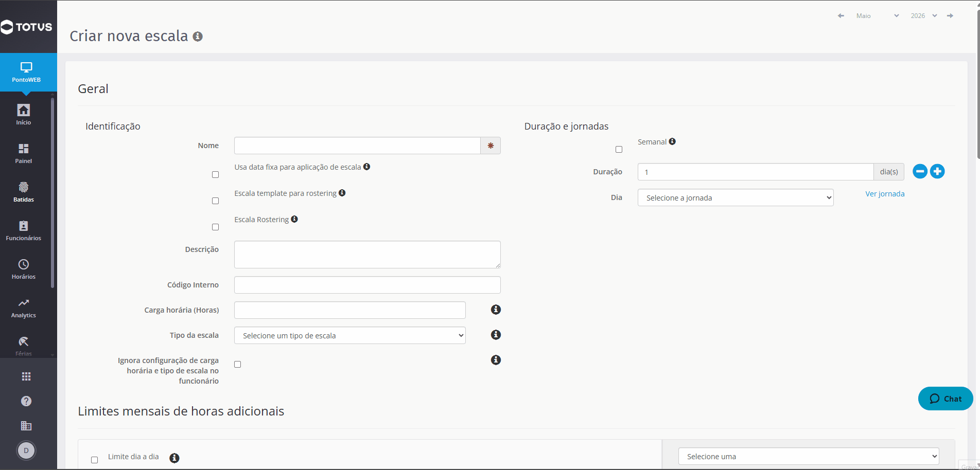The height and width of the screenshot is (470, 980).
Task: Open Férias in sidebar
Action: coord(24,346)
